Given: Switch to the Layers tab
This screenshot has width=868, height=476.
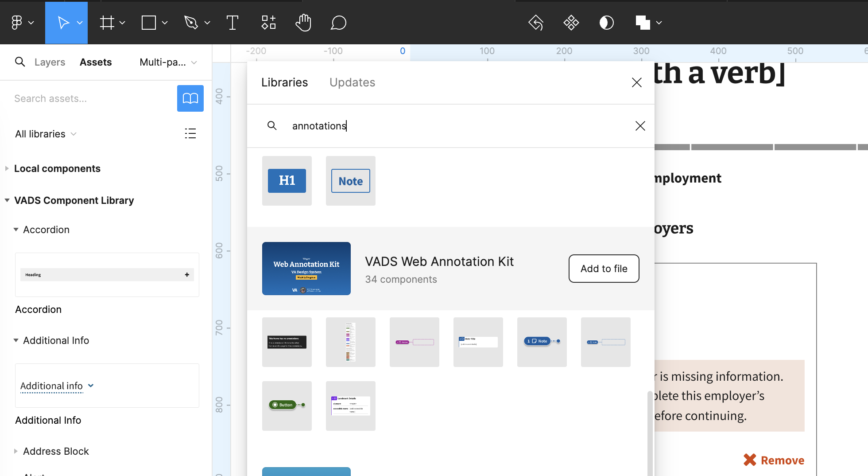Looking at the screenshot, I should point(50,62).
